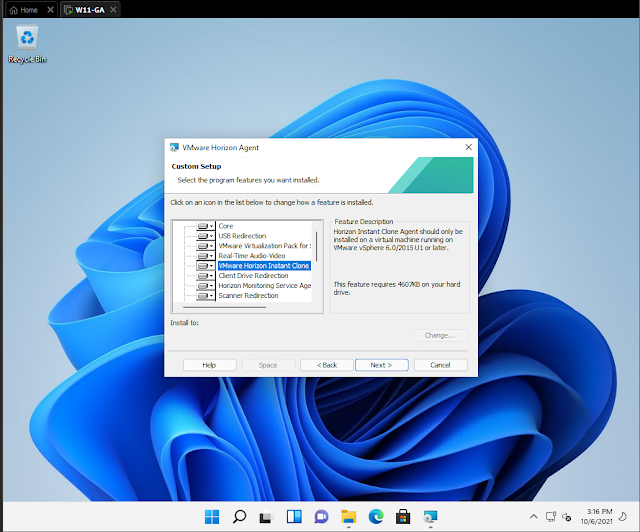Show hidden system tray icons

(x=533, y=517)
